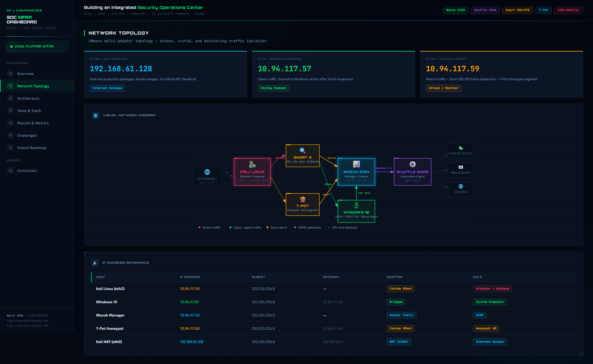Screen dimensions: 593x364
Task: Click the Windows 10 server icon
Action: pos(356,205)
